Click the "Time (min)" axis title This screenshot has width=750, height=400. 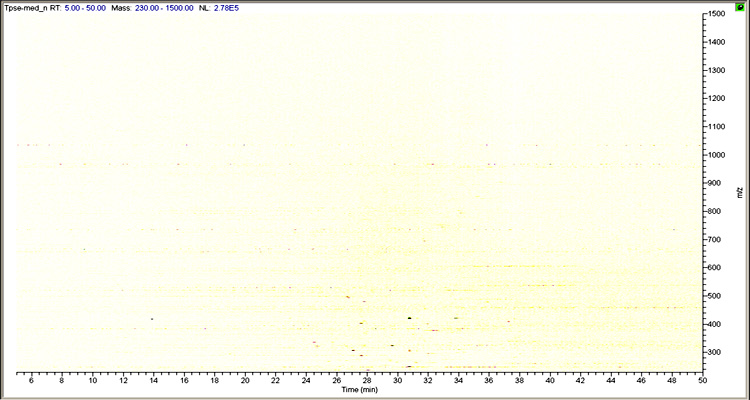pyautogui.click(x=360, y=389)
